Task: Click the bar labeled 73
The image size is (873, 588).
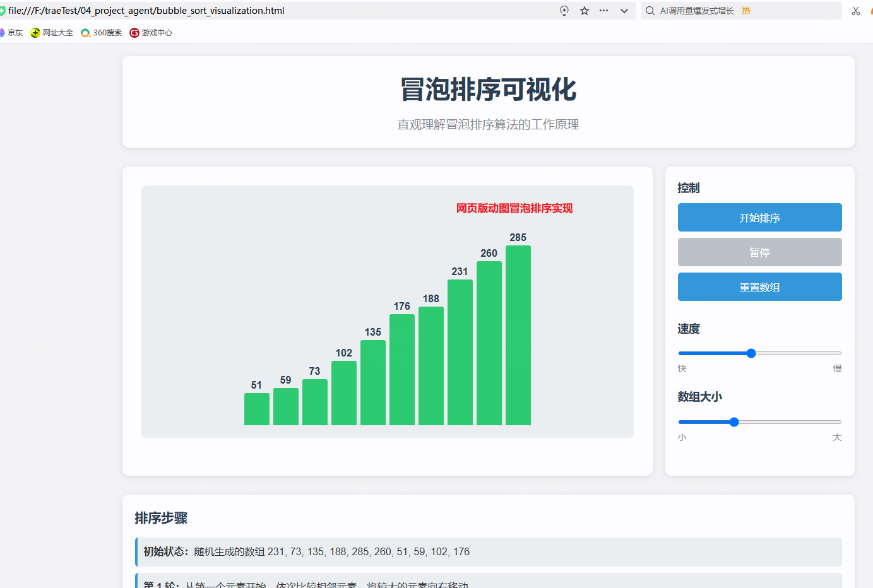Action: (315, 402)
